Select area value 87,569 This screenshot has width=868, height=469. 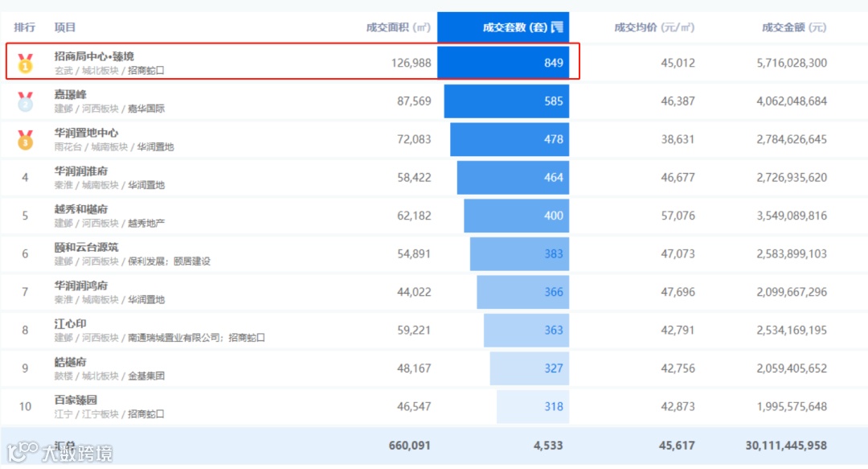(414, 101)
